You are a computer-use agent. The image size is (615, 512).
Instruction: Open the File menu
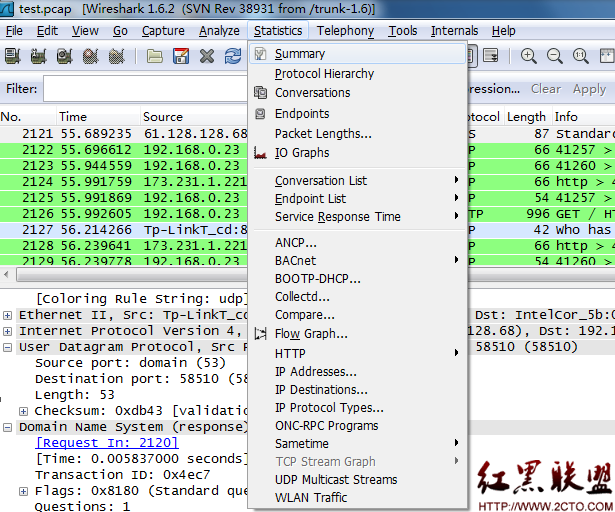[14, 31]
